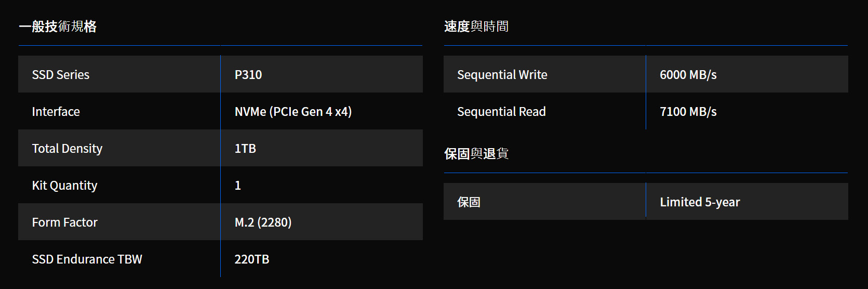Select the 220TB endurance value
The image size is (868, 289).
tap(252, 259)
